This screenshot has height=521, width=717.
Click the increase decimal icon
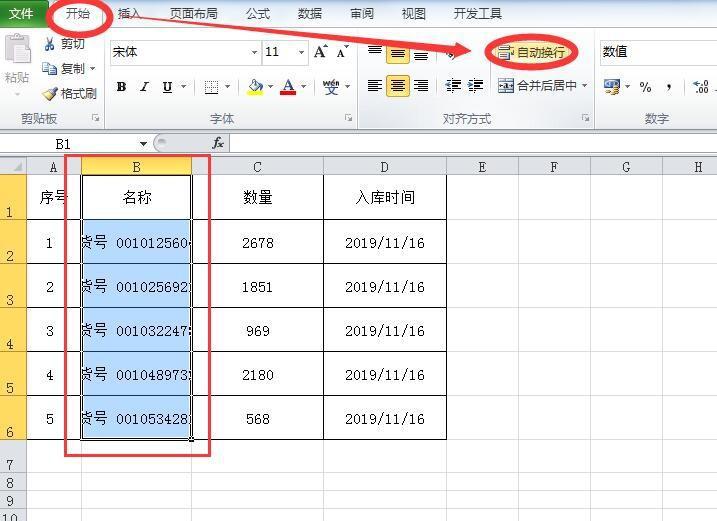click(701, 87)
